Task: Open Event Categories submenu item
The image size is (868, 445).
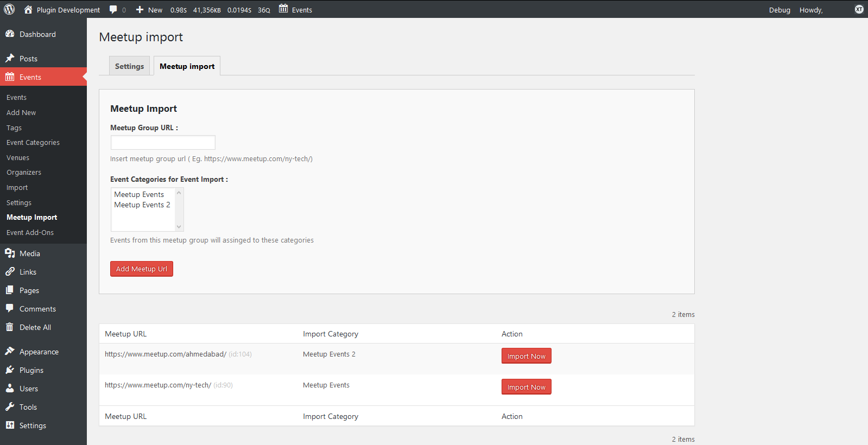Action: coord(33,142)
